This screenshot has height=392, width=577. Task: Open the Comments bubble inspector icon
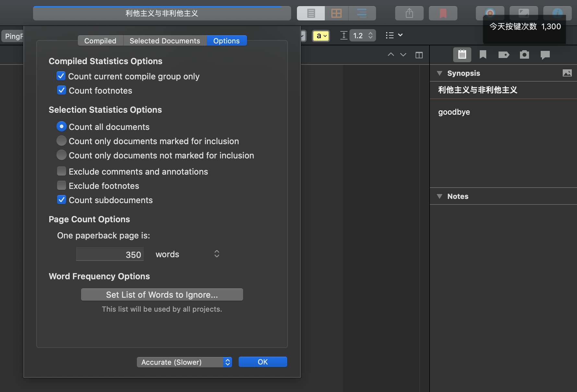545,55
